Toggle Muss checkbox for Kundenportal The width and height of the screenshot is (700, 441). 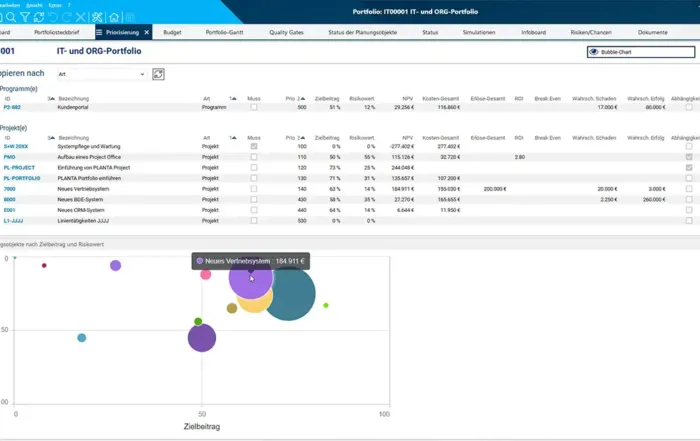[254, 107]
